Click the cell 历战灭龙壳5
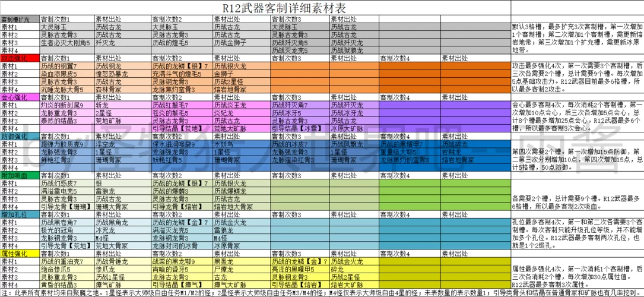The width and height of the screenshot is (644, 297). [x=299, y=50]
